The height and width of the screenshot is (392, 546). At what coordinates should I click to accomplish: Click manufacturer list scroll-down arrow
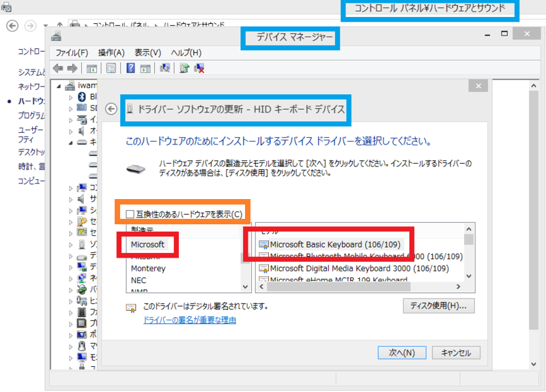tap(246, 287)
